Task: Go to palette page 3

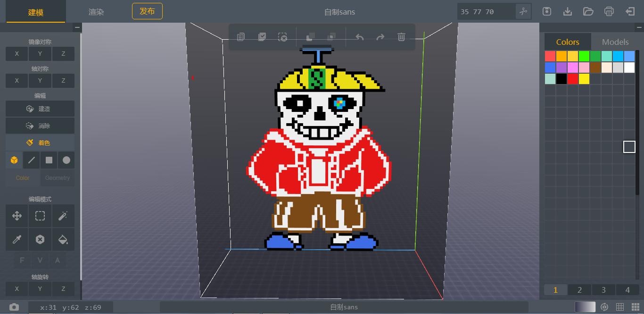Action: coord(604,290)
